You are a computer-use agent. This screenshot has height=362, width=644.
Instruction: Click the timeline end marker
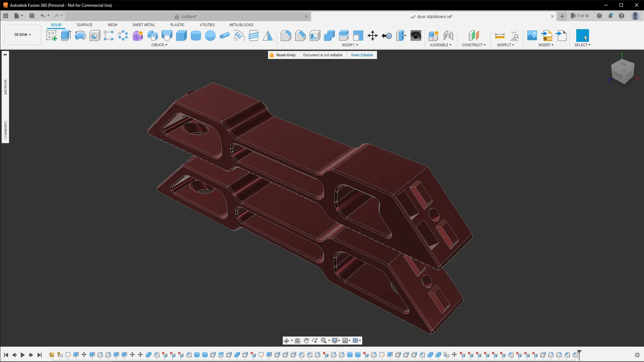click(x=579, y=353)
